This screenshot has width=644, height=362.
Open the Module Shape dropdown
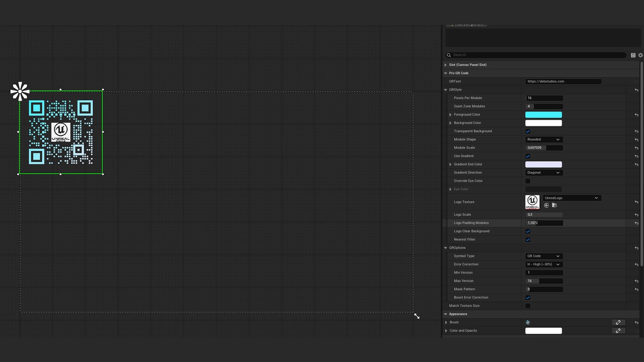543,139
